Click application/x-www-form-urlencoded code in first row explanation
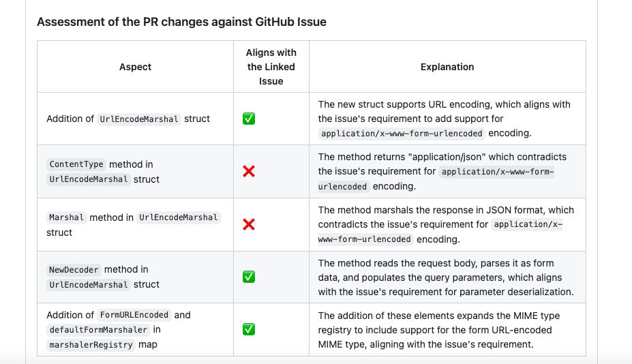 (402, 134)
